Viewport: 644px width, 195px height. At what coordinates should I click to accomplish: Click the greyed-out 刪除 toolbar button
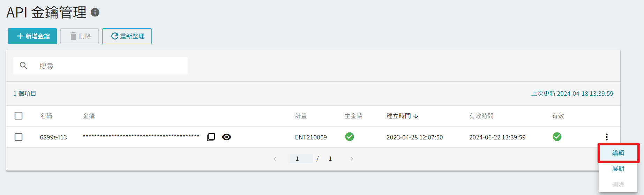point(80,36)
